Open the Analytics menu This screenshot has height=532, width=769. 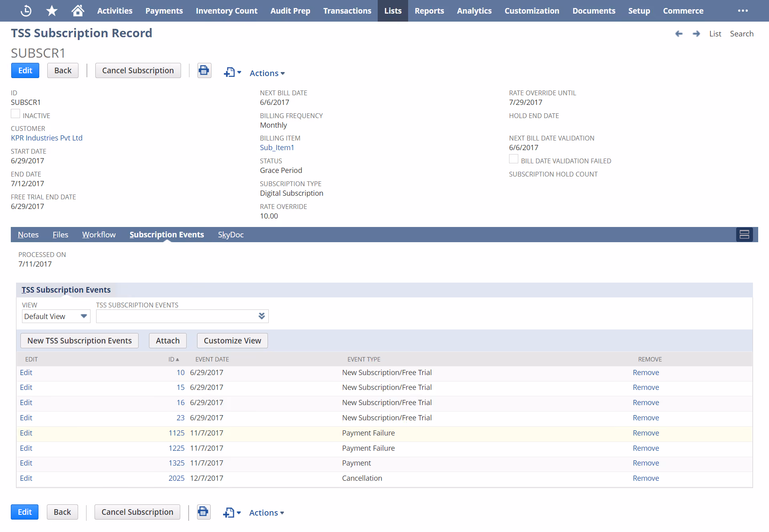click(x=474, y=11)
